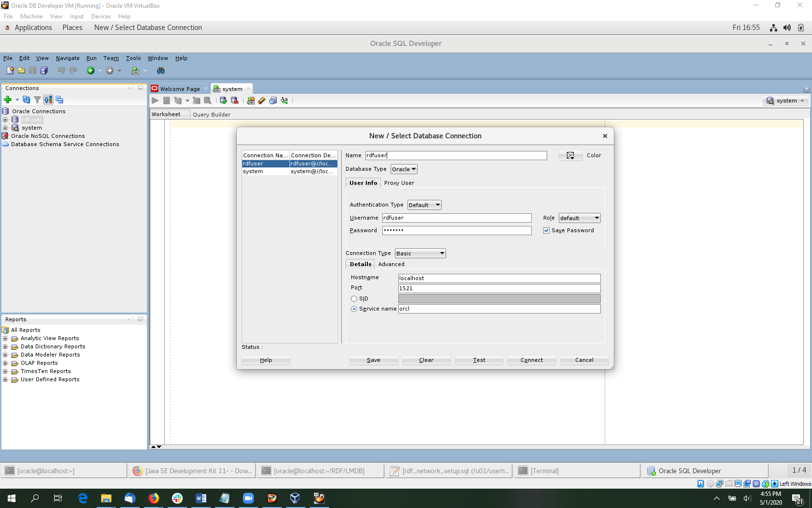Open SQL History using the clock icon
812x508 pixels.
coord(273,101)
